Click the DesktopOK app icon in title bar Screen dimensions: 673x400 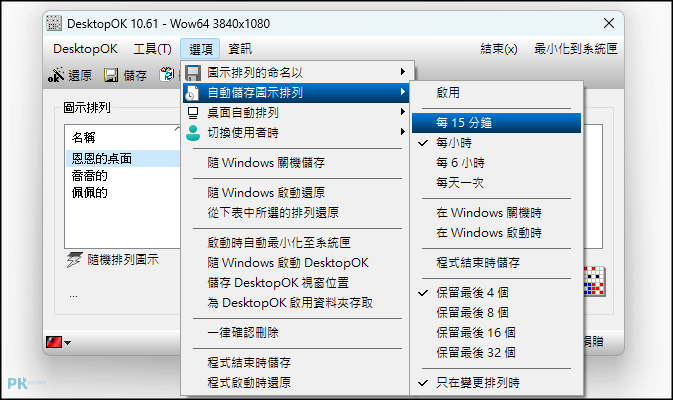tap(54, 23)
